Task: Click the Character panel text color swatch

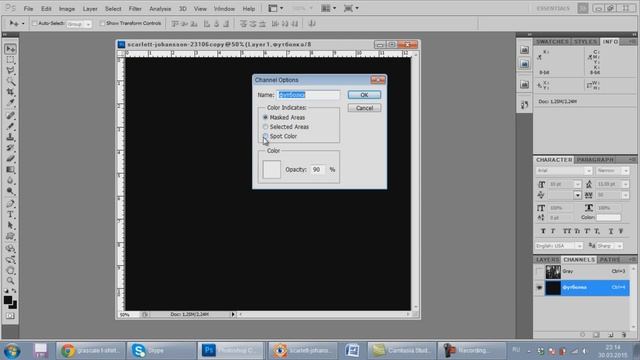Action: [609, 218]
